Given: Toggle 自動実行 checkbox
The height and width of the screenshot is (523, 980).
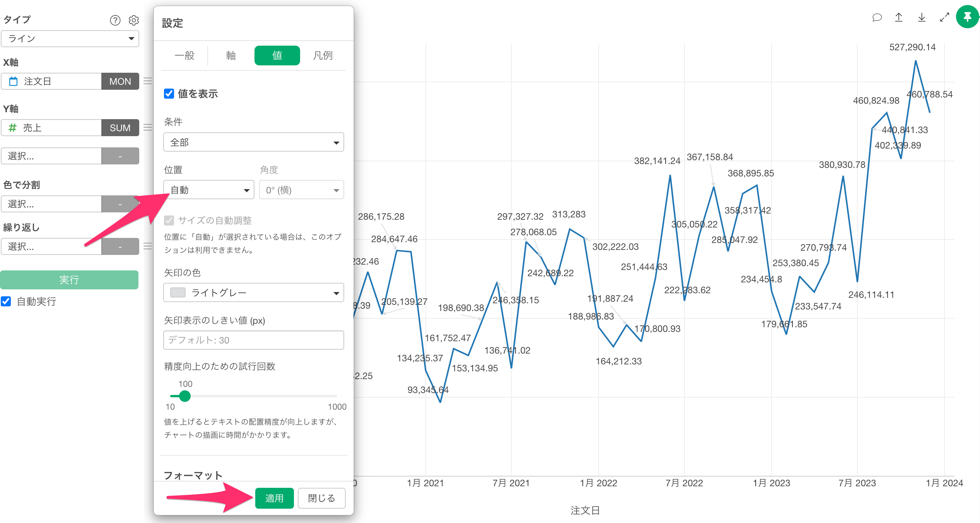Looking at the screenshot, I should click(x=6, y=301).
